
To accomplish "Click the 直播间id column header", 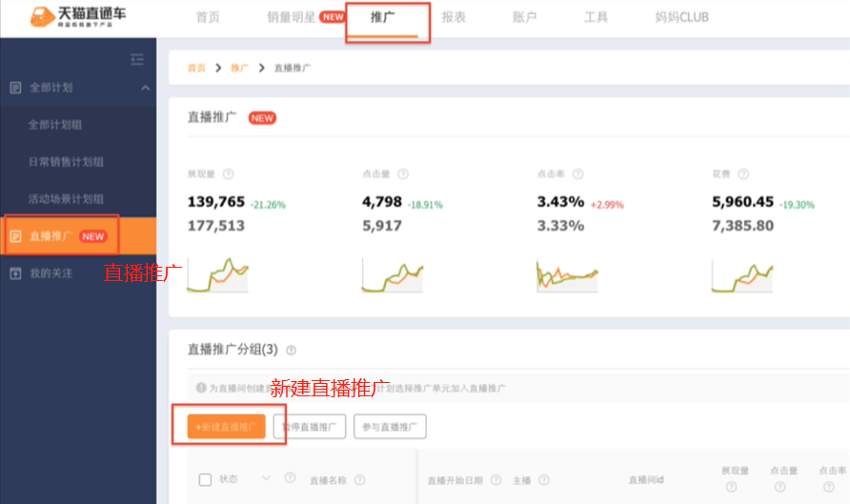I will (646, 480).
